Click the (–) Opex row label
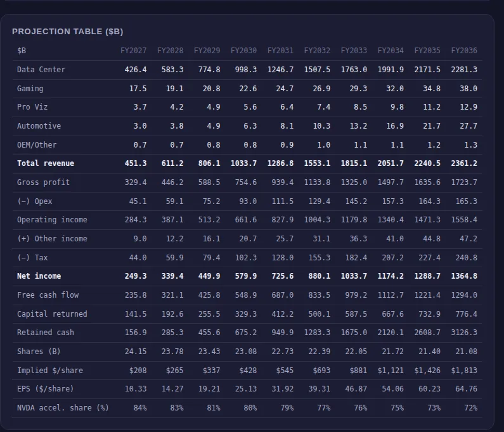504x432 pixels. click(35, 201)
